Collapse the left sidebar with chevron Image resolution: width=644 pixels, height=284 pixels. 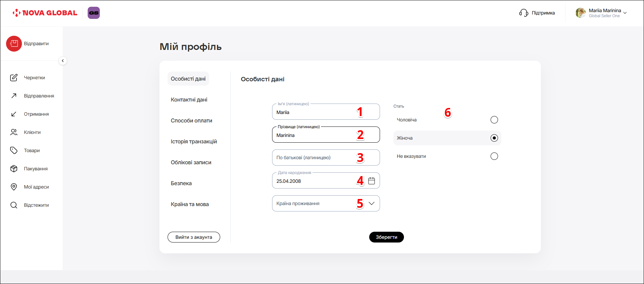pyautogui.click(x=63, y=61)
